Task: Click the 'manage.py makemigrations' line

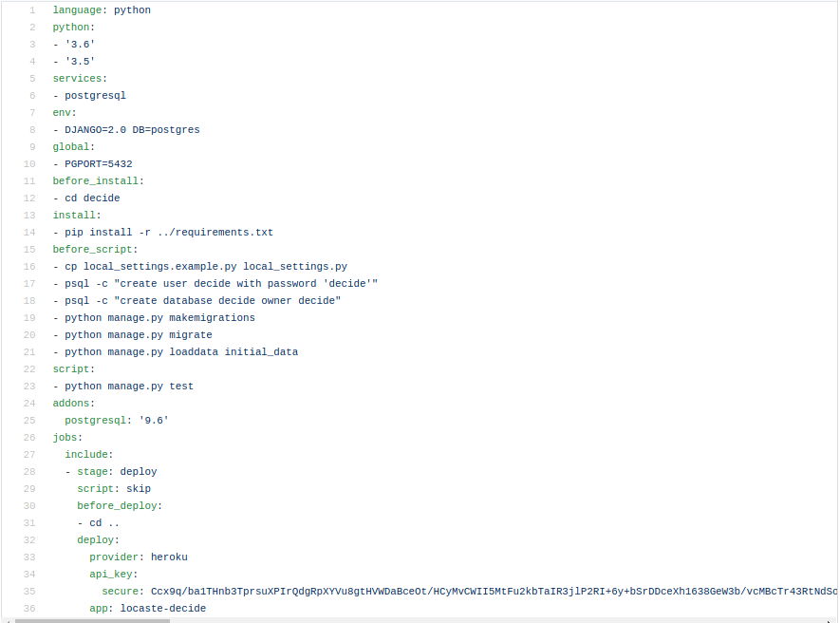Action: tap(154, 318)
